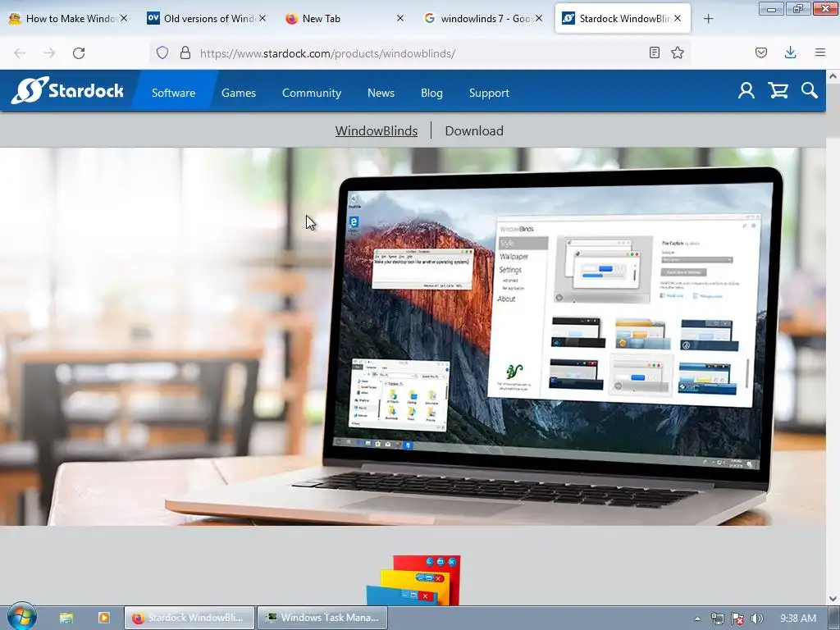Switch to 'windowlinds 7 - Goo' tab
The width and height of the screenshot is (840, 630).
click(482, 19)
